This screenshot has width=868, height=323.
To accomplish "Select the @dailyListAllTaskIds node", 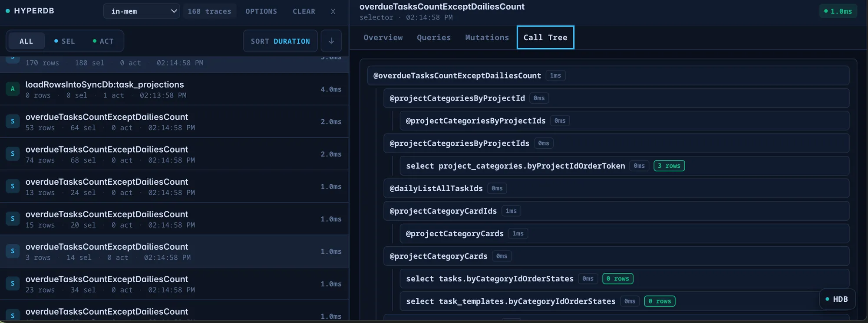I will pos(616,188).
